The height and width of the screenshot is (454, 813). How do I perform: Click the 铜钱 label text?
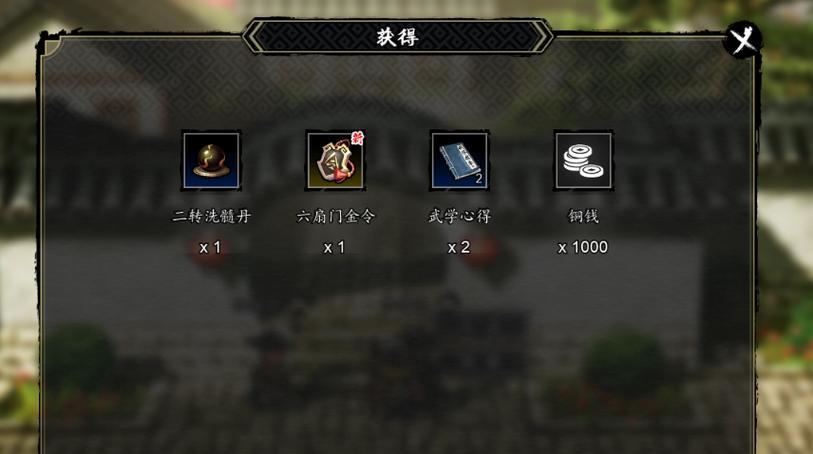(x=583, y=216)
